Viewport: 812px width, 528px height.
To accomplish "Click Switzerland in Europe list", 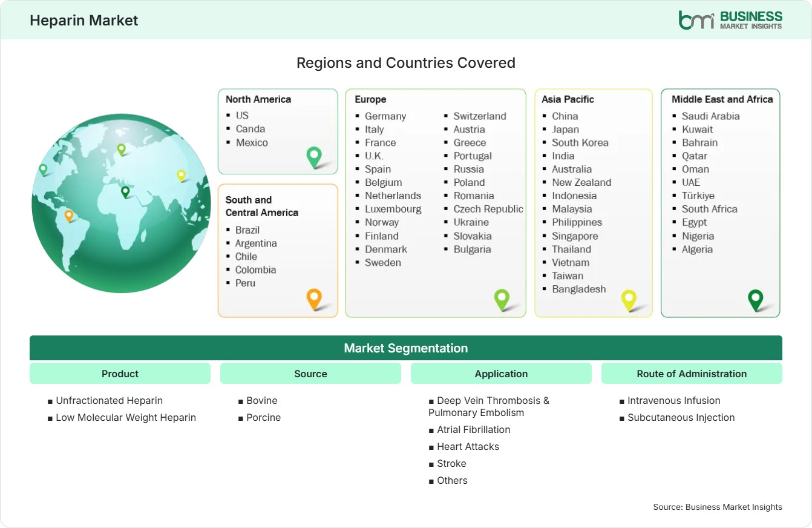I will pyautogui.click(x=480, y=116).
